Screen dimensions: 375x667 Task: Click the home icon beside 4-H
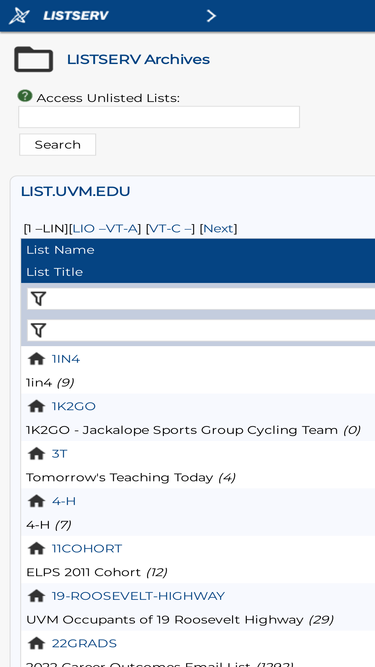(x=37, y=501)
